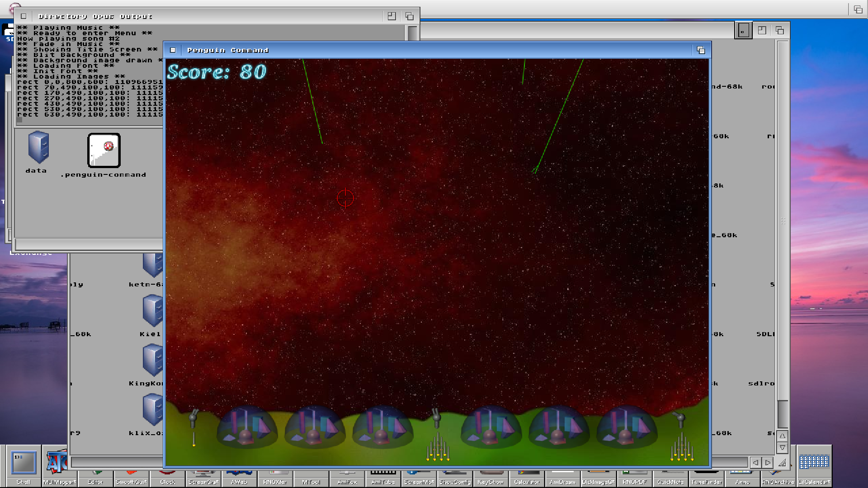Click the scroll down arrow of file window
Image resolution: width=868 pixels, height=488 pixels.
click(x=783, y=448)
